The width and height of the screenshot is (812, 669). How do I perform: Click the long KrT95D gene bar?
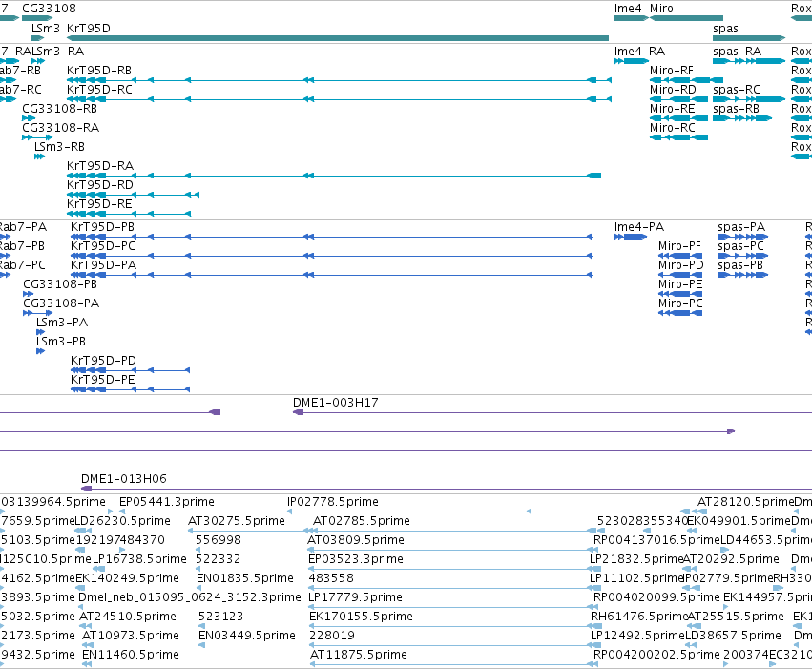click(x=338, y=38)
